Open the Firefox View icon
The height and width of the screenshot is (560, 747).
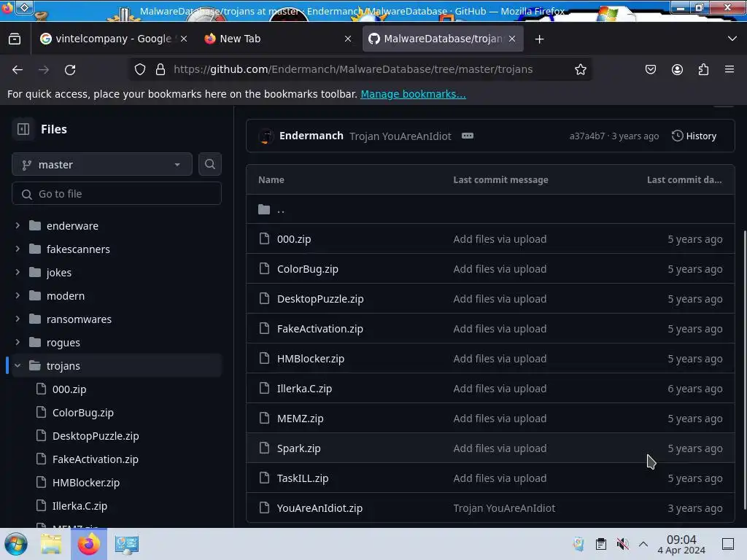[x=15, y=39]
